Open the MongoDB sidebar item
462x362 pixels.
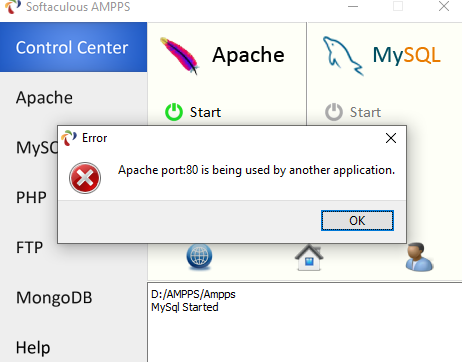click(x=54, y=297)
